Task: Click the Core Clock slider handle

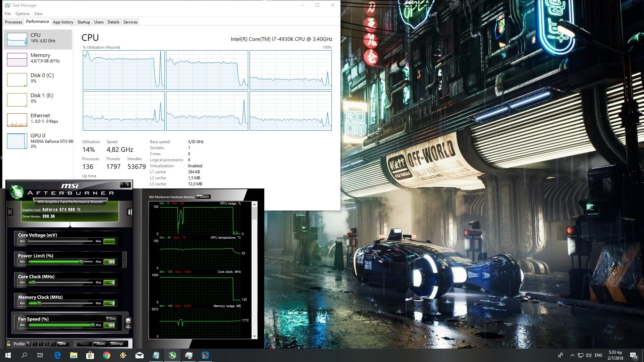Action: pyautogui.click(x=33, y=283)
